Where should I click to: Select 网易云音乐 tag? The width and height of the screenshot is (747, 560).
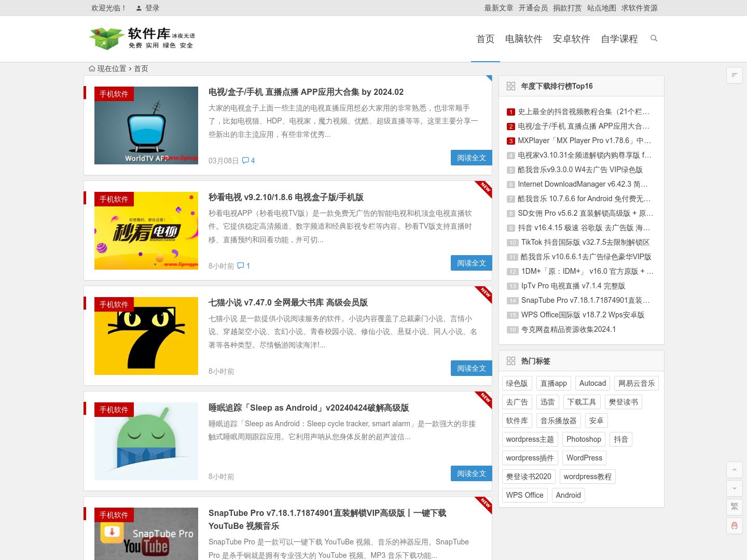pos(637,383)
